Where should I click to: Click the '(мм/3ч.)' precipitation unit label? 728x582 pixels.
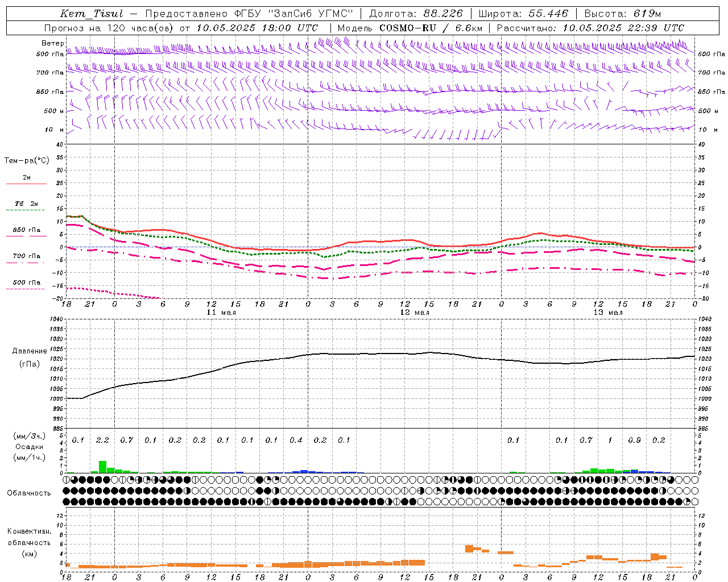[x=29, y=436]
